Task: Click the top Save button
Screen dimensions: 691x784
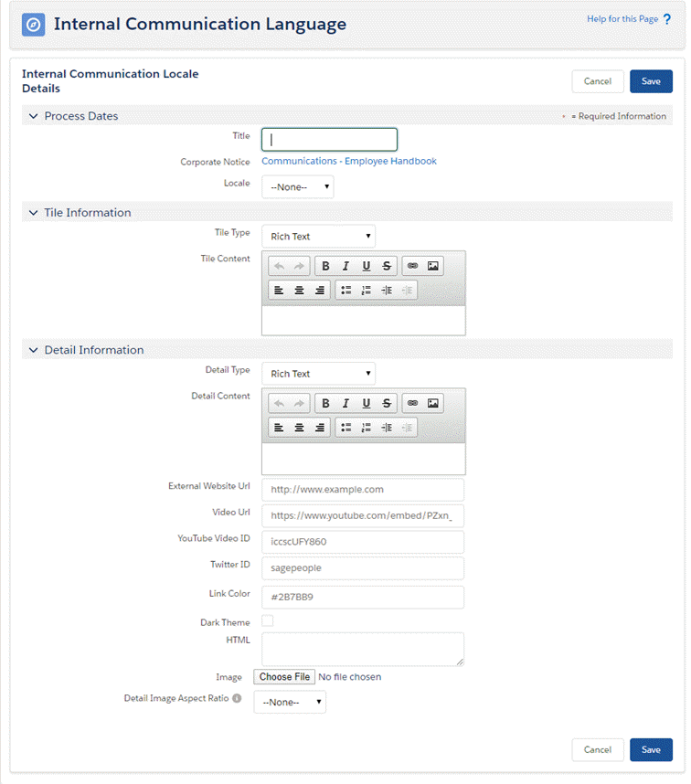Action: tap(651, 81)
